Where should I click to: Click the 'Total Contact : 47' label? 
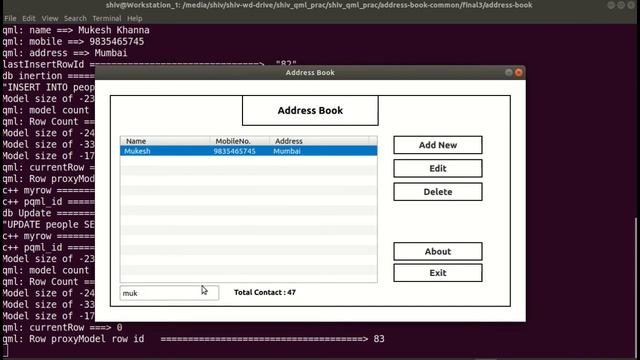265,292
